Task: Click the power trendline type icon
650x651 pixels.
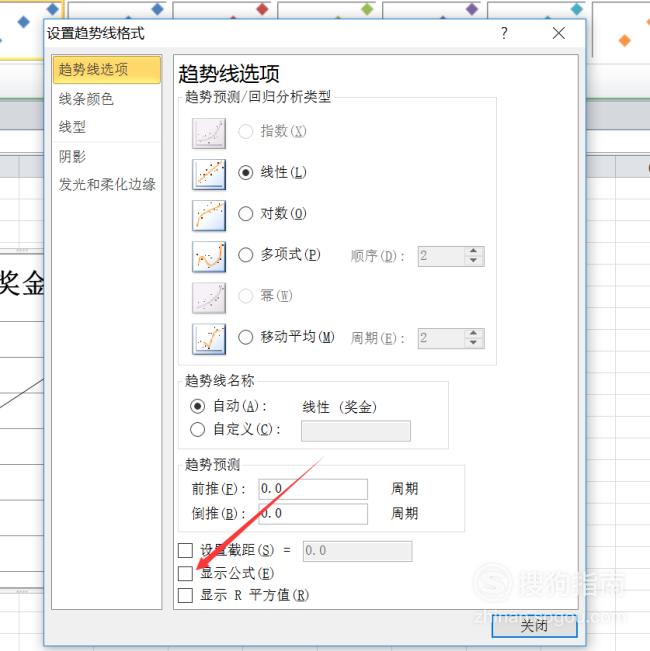Action: 209,298
